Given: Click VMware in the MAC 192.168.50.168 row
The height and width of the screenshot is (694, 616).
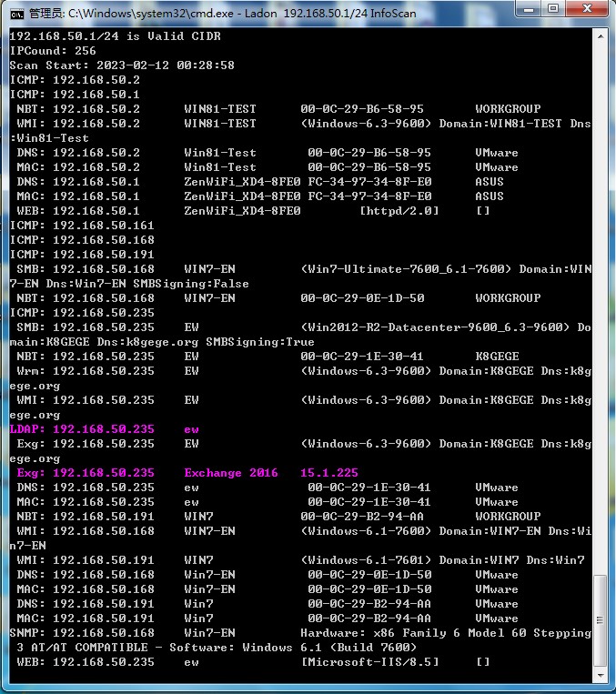Looking at the screenshot, I should point(497,589).
